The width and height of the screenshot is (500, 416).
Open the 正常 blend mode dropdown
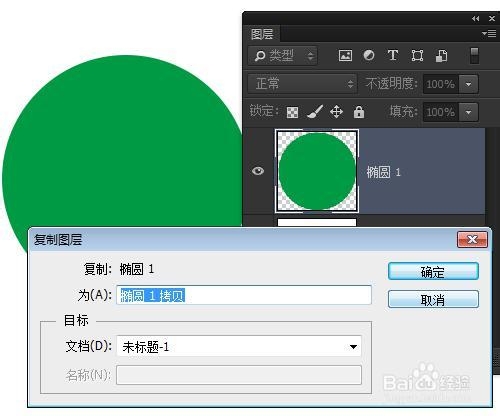coord(302,83)
